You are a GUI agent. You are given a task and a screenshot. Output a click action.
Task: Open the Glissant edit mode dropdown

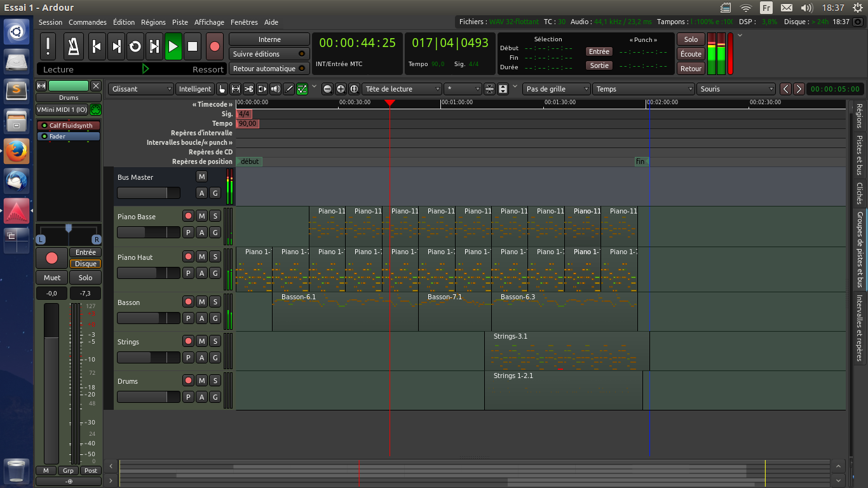coord(140,89)
